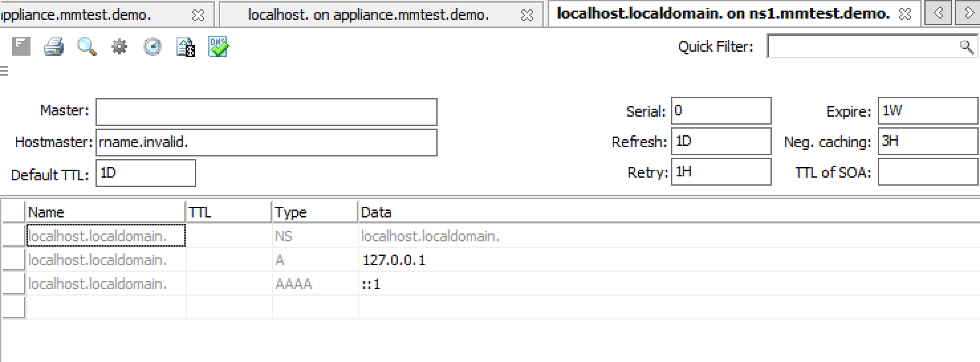
Task: Click the Quick Filter magnifier icon
Action: 966,46
